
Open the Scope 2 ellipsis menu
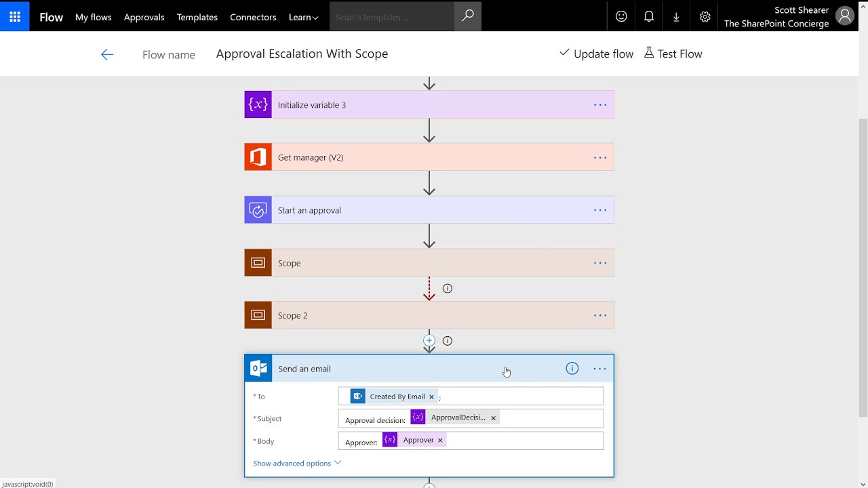pos(600,315)
